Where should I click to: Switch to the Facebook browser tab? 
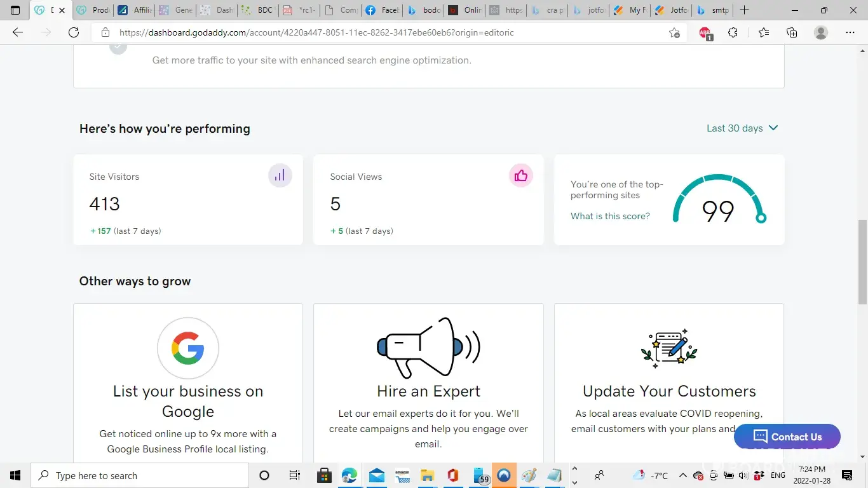(x=383, y=10)
